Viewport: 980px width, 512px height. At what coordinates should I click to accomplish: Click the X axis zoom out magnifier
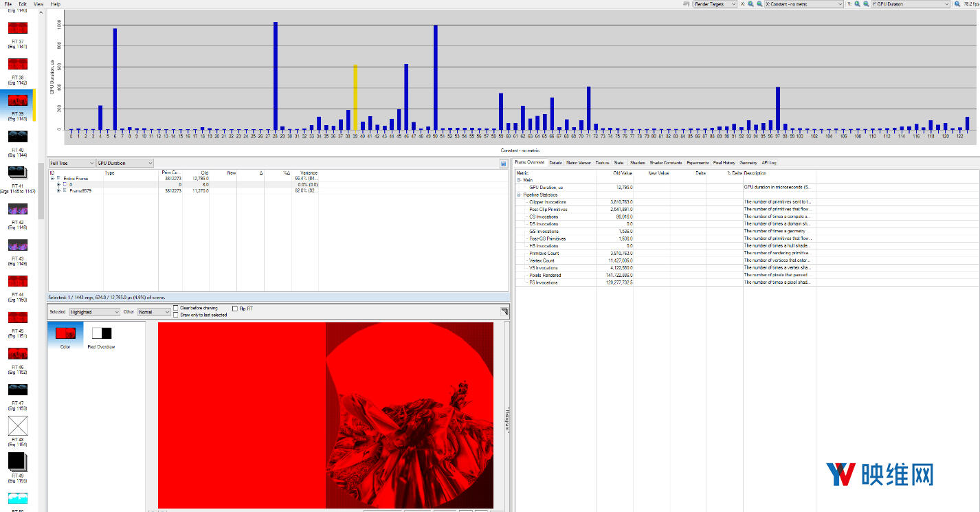(759, 4)
